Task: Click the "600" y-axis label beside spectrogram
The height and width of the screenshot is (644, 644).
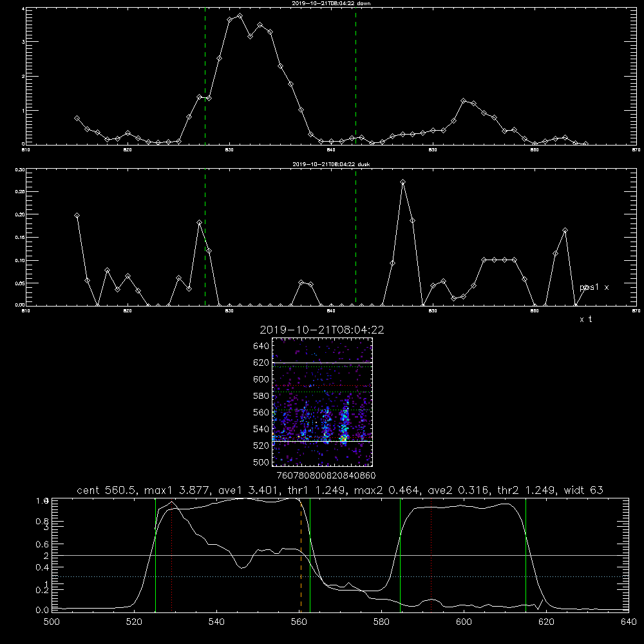Action: click(x=261, y=379)
